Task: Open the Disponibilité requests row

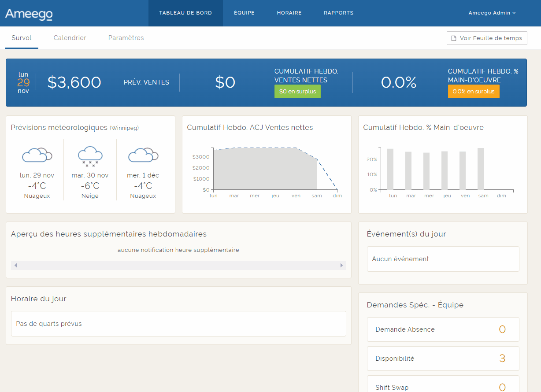Action: pos(443,359)
